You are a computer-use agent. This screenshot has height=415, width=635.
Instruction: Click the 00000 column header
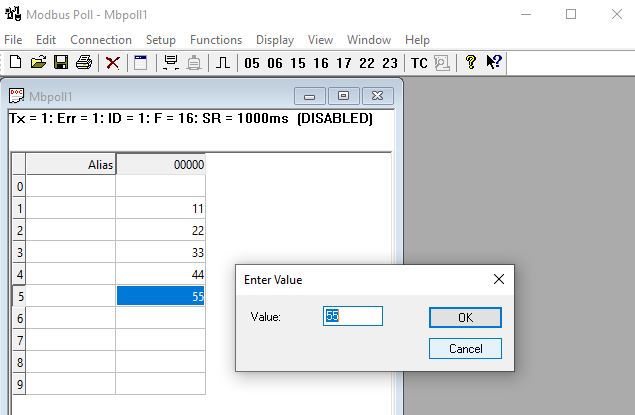(160, 164)
